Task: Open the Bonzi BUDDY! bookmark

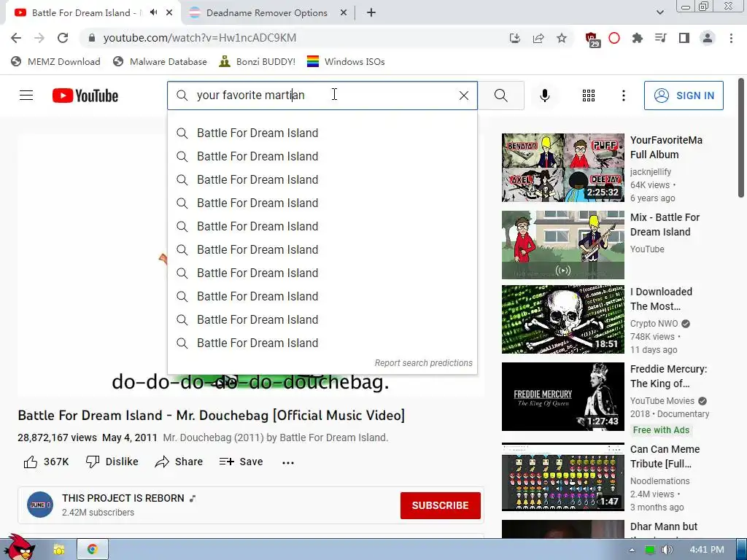Action: 258,61
